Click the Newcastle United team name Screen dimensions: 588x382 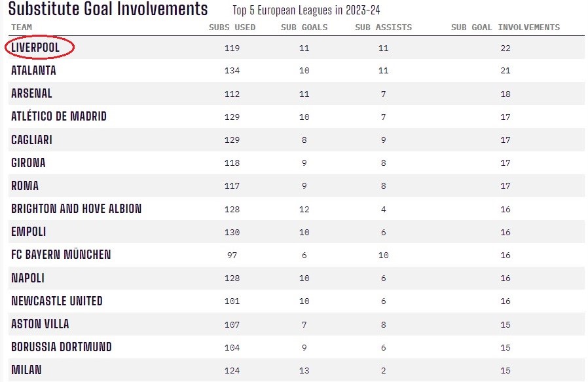coord(57,301)
